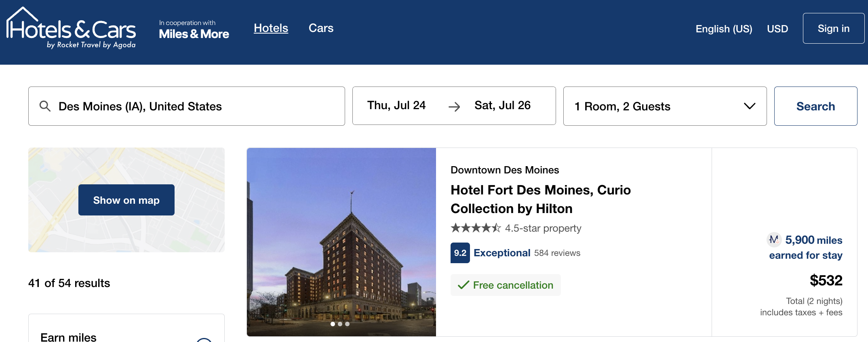Open the English (US) language selector
The width and height of the screenshot is (868, 342).
[x=724, y=29]
